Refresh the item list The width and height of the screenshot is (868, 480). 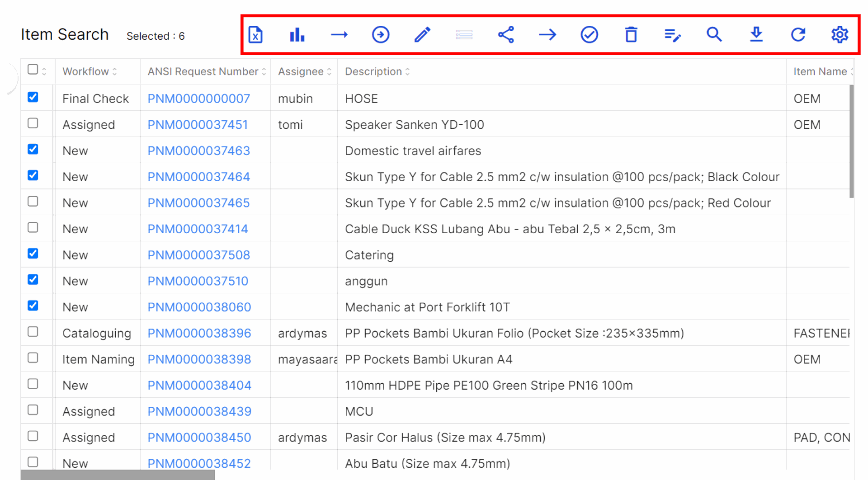(x=798, y=35)
